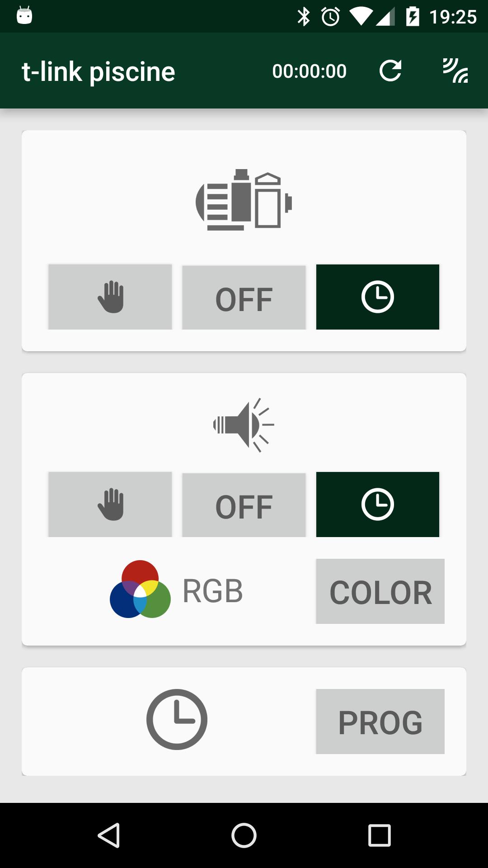Tap the t-link piscine title
488x868 pixels.
(x=99, y=71)
